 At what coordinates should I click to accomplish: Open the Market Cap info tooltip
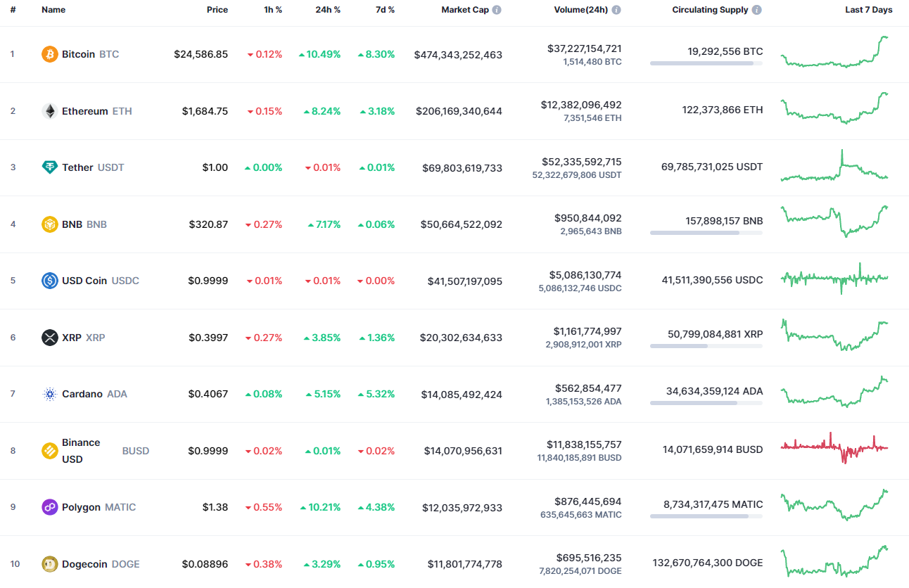[497, 9]
